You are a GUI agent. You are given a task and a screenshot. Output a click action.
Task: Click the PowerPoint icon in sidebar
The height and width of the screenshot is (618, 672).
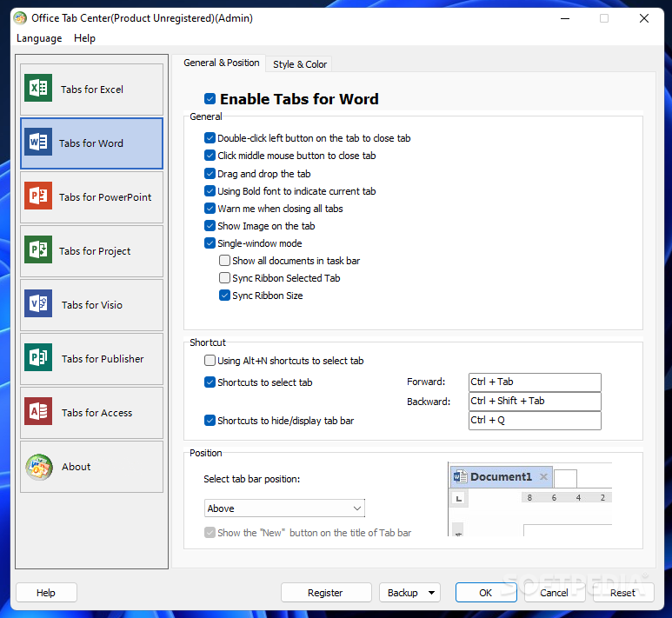(38, 196)
